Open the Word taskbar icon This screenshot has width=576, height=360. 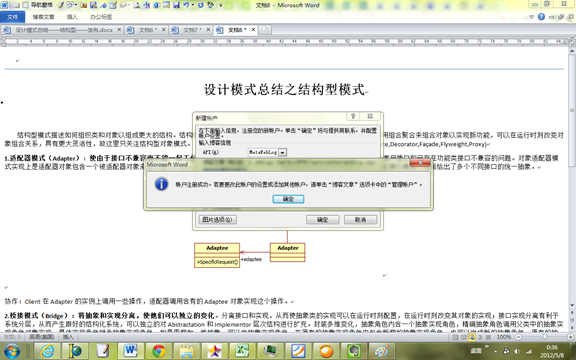click(x=130, y=351)
